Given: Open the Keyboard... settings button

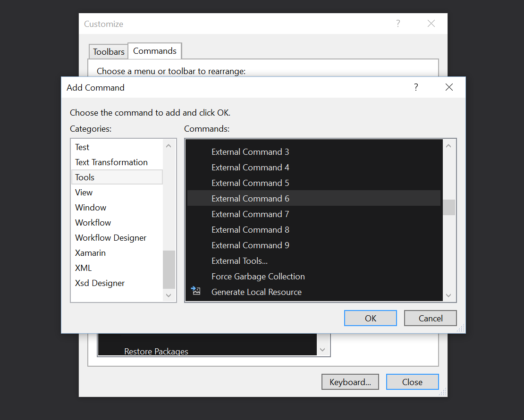Looking at the screenshot, I should (x=350, y=382).
